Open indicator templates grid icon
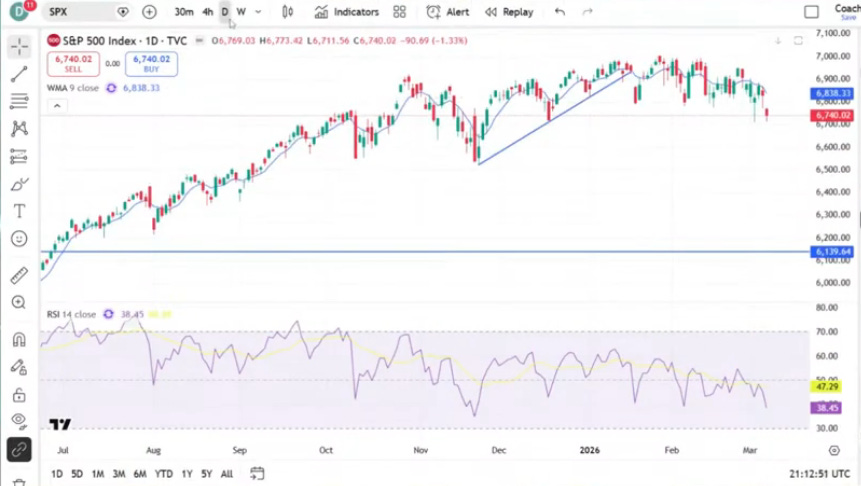This screenshot has height=486, width=861. click(400, 12)
